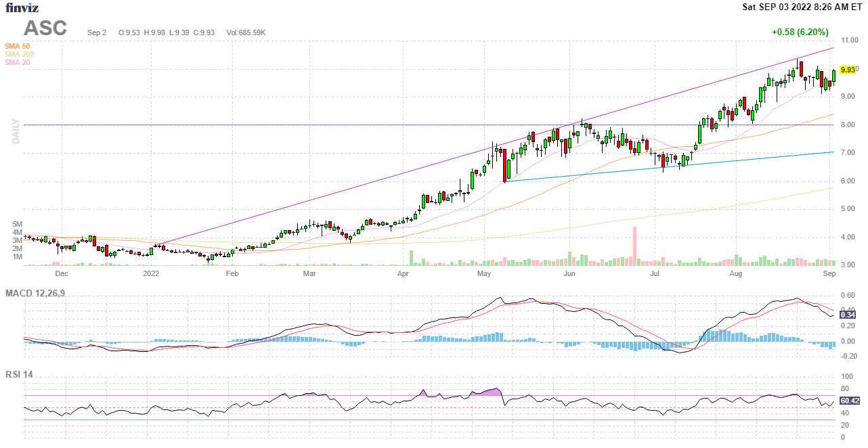Click the 60.42 RSI value tag
Image resolution: width=868 pixels, height=448 pixels.
[x=849, y=401]
